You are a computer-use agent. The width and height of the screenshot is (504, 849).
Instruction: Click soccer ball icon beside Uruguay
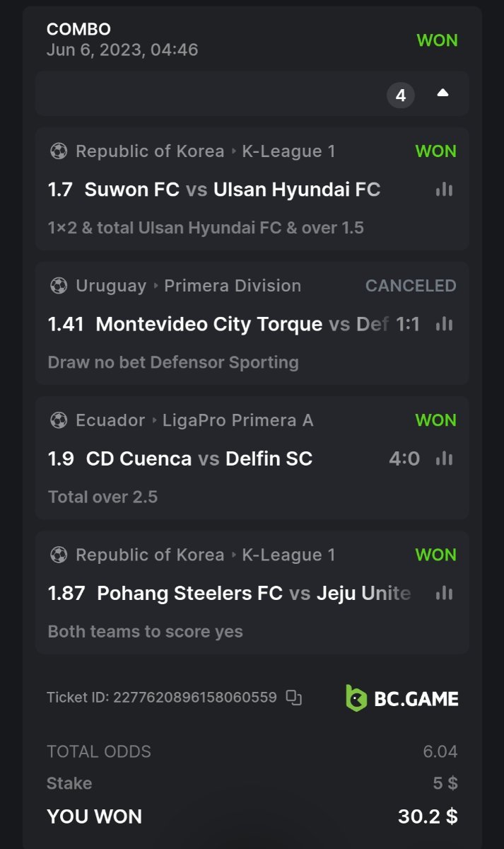59,286
